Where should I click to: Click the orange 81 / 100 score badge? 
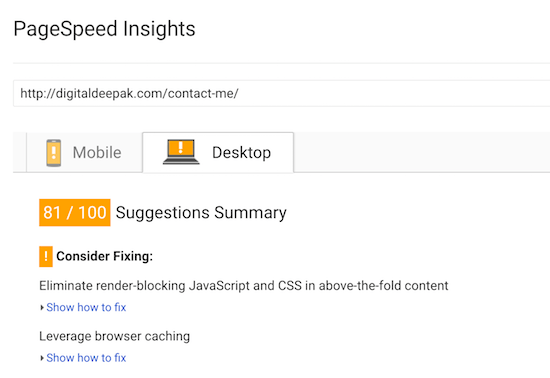(x=75, y=212)
